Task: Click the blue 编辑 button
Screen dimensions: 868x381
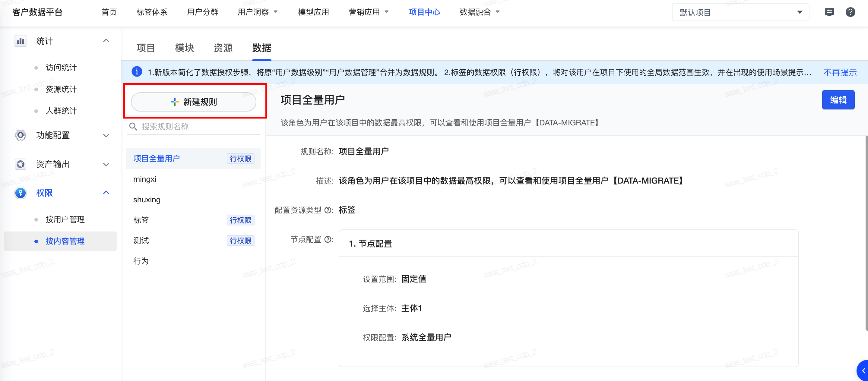Action: (x=838, y=100)
